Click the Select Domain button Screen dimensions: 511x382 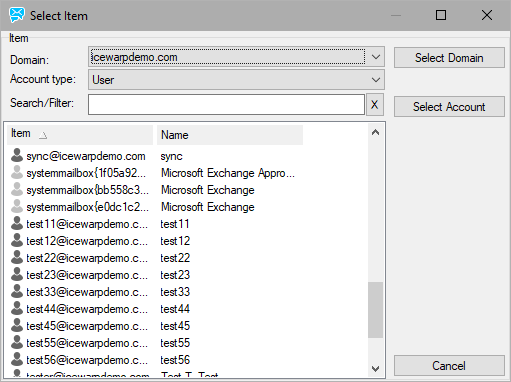(449, 58)
